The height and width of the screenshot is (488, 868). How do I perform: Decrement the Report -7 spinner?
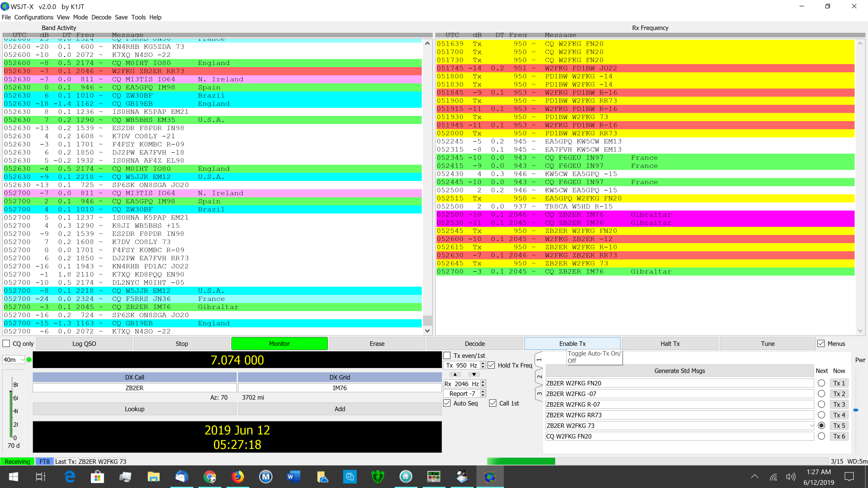[483, 395]
